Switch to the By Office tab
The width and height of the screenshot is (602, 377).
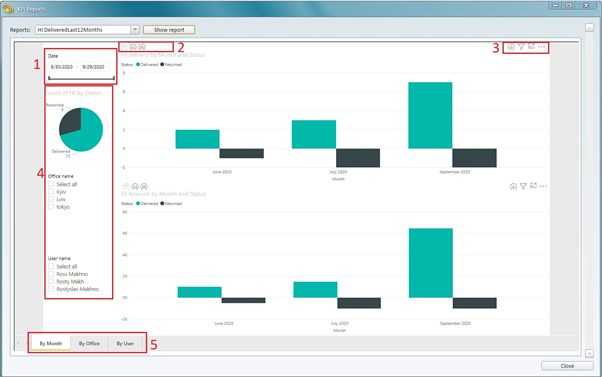tap(89, 343)
